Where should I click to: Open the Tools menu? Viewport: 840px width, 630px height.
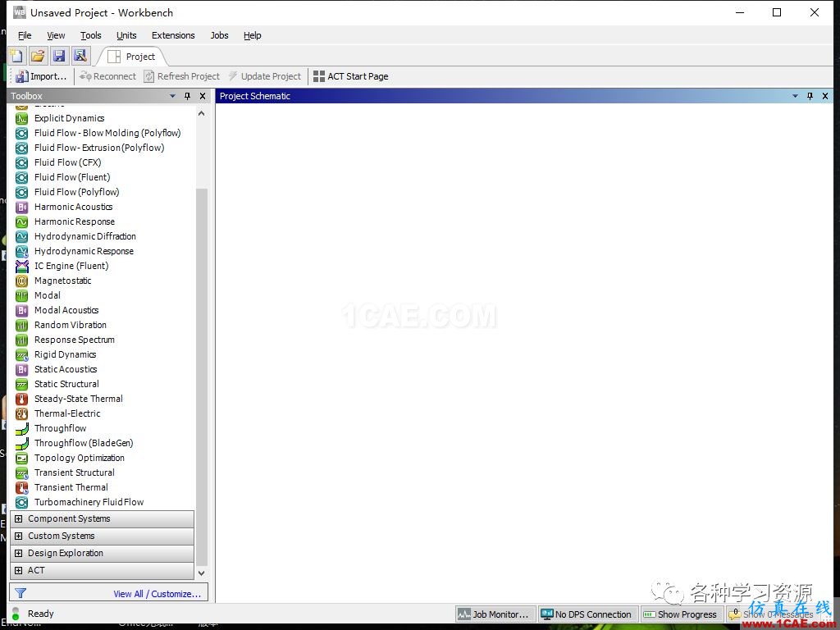(90, 35)
